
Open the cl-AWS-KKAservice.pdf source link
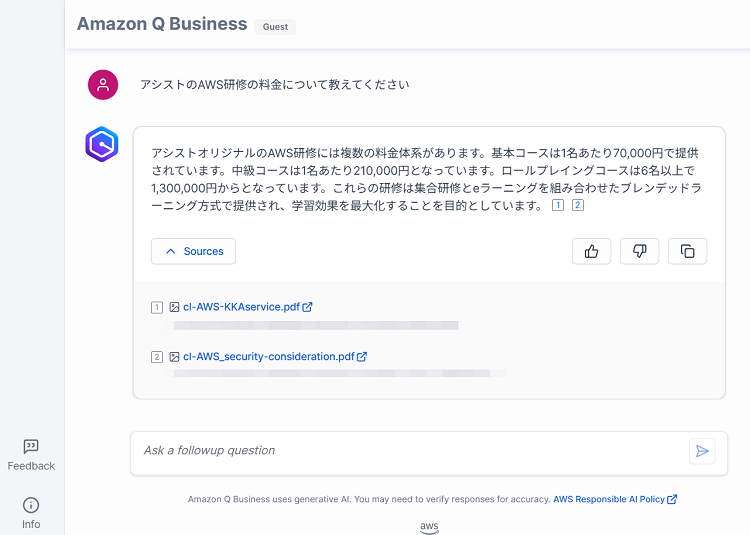(242, 307)
